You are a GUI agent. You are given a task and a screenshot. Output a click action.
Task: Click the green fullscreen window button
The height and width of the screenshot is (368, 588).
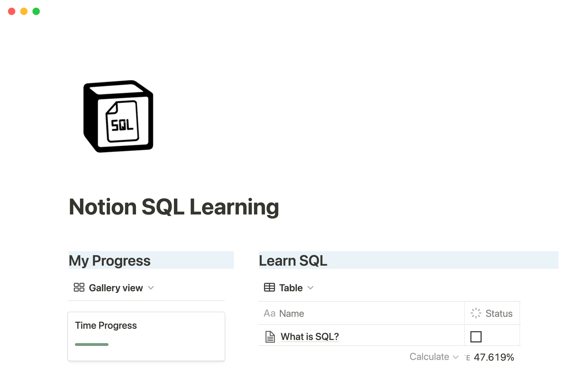[36, 11]
